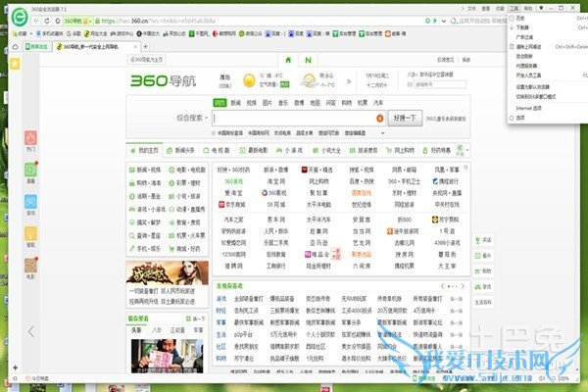Open the green sidebar app with red dot
Viewport: 588px width, 392px height.
point(30,170)
